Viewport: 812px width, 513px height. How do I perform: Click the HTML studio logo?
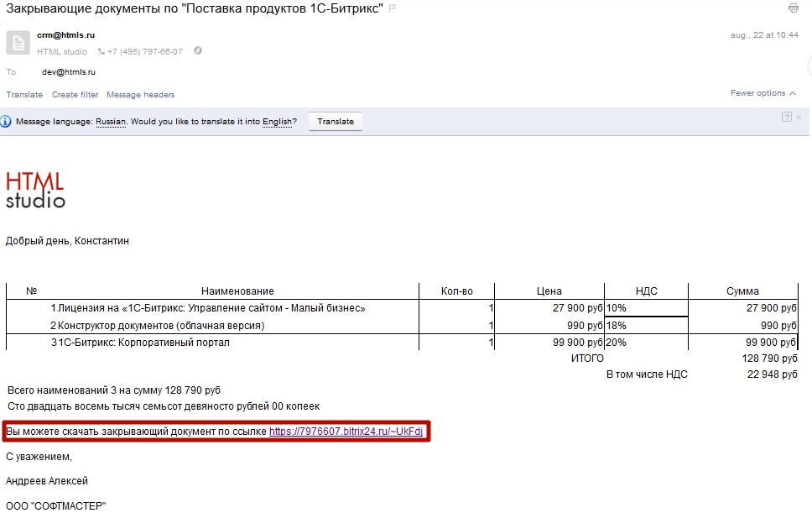[x=35, y=190]
